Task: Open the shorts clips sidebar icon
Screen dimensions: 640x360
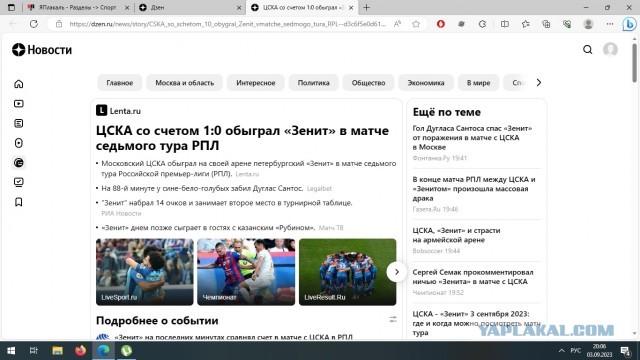Action: click(x=19, y=143)
